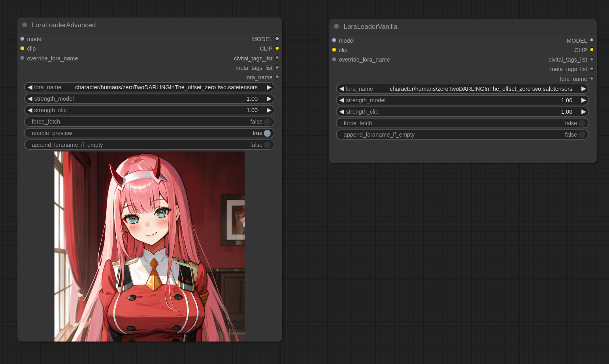Collapse the LoraLoaderAdvanced node via title dot
Image resolution: width=609 pixels, height=364 pixels.
pyautogui.click(x=25, y=25)
